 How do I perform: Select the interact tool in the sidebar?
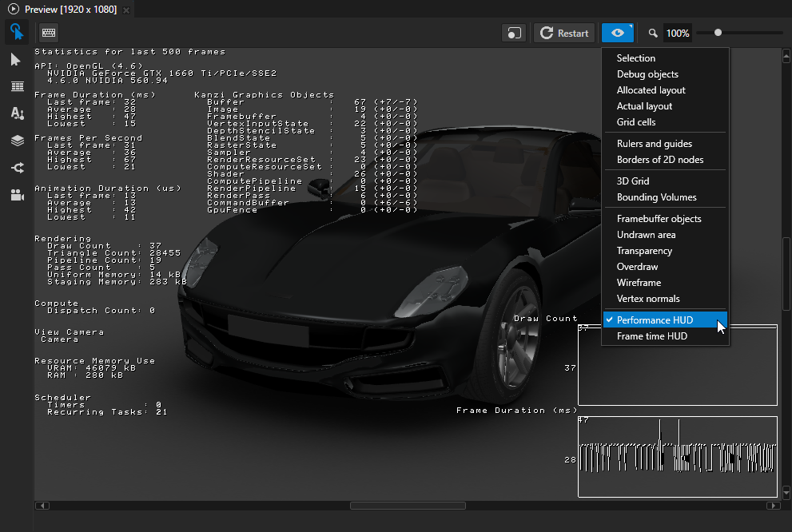pyautogui.click(x=16, y=32)
